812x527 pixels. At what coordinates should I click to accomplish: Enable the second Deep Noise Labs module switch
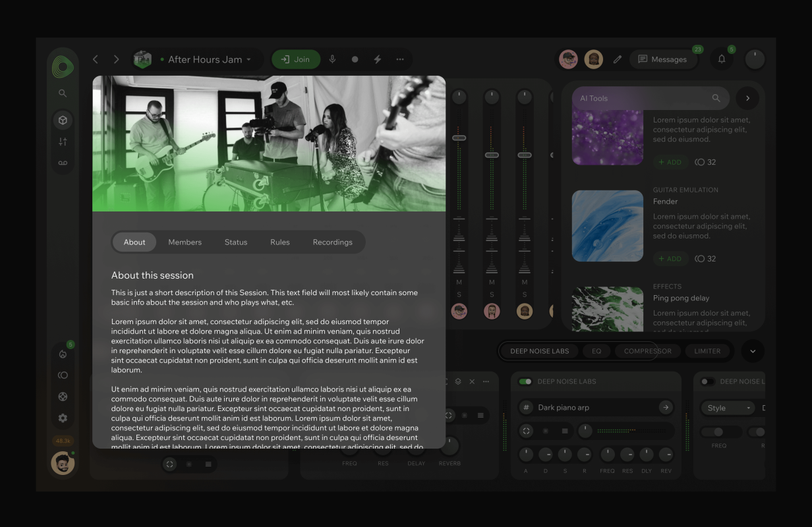[x=708, y=381]
